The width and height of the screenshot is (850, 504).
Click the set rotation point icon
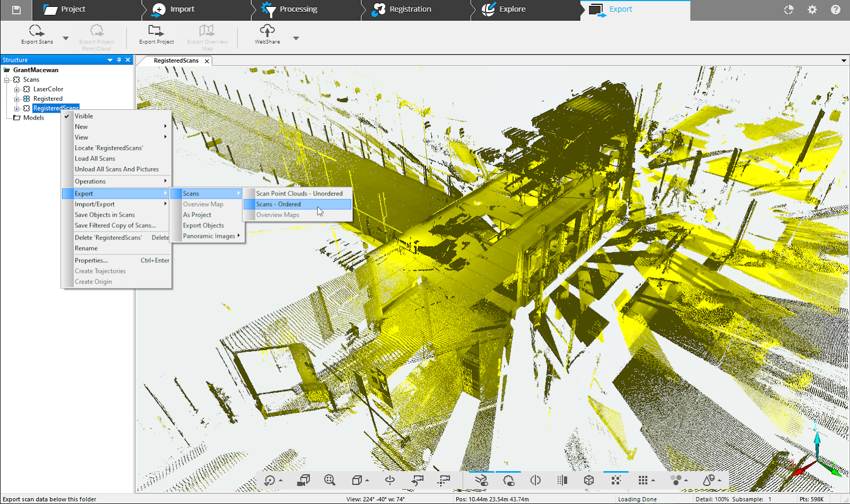tap(390, 480)
